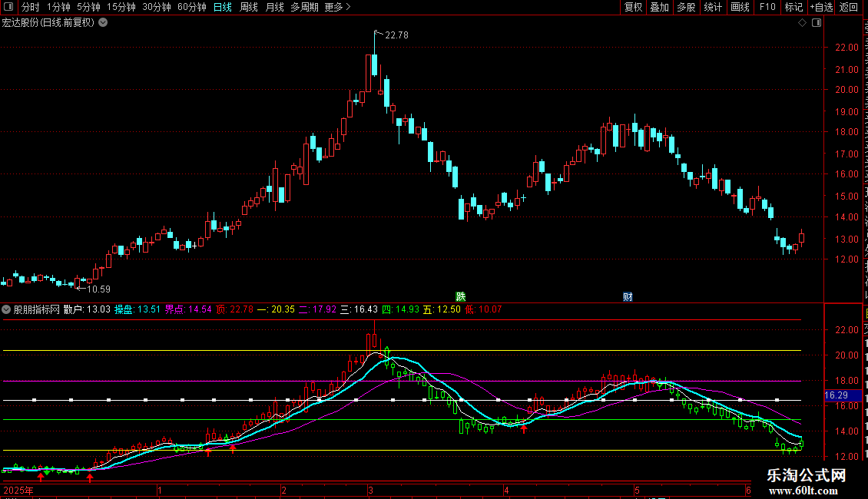Click the 散户: 13.03 indicator value
The height and width of the screenshot is (499, 868).
click(x=87, y=310)
